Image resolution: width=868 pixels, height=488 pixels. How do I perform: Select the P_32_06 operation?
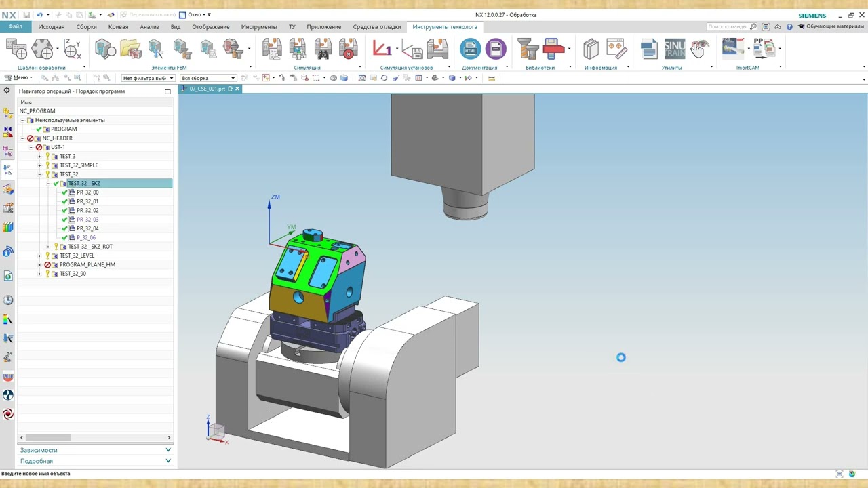(x=86, y=238)
